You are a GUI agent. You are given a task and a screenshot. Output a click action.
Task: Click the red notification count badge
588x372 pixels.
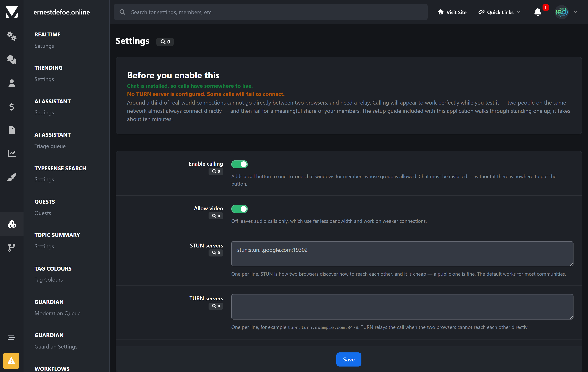coord(545,7)
